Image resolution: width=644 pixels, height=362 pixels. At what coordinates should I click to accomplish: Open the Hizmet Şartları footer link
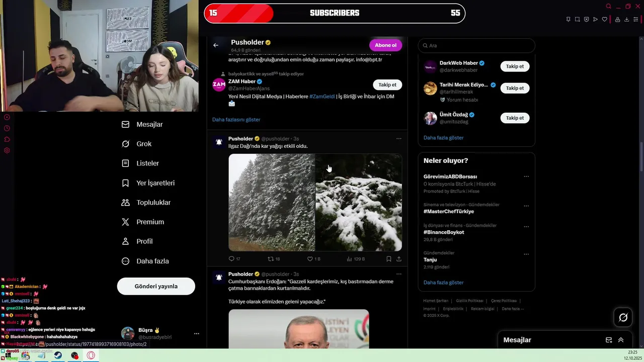pyautogui.click(x=436, y=301)
